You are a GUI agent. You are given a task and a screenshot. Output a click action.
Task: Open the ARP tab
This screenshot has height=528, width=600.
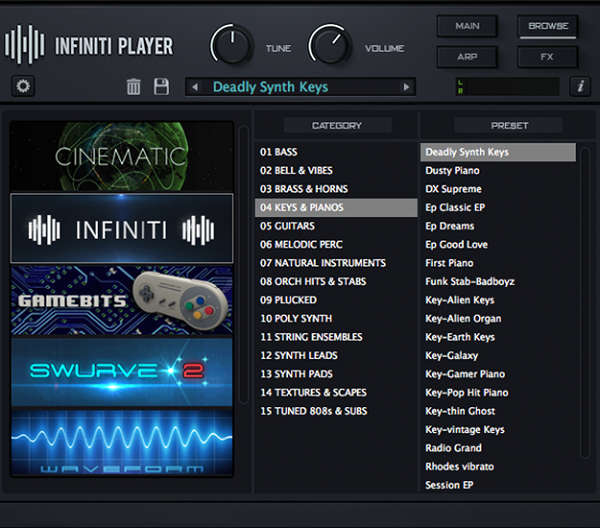467,57
